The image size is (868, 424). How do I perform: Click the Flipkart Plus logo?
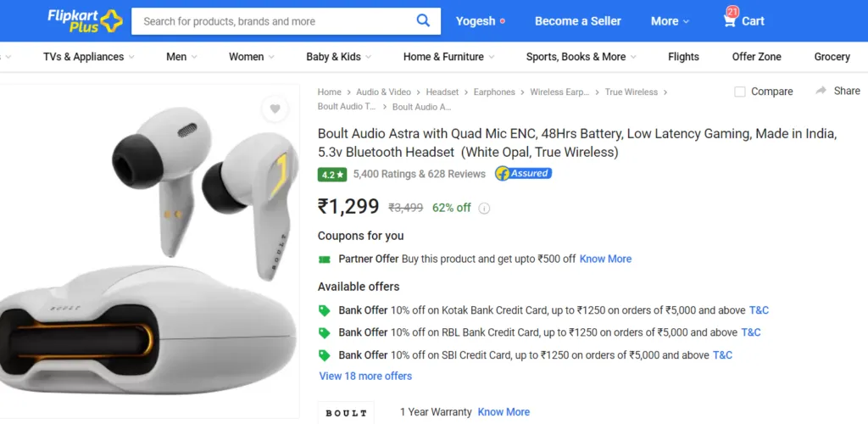[x=85, y=21]
